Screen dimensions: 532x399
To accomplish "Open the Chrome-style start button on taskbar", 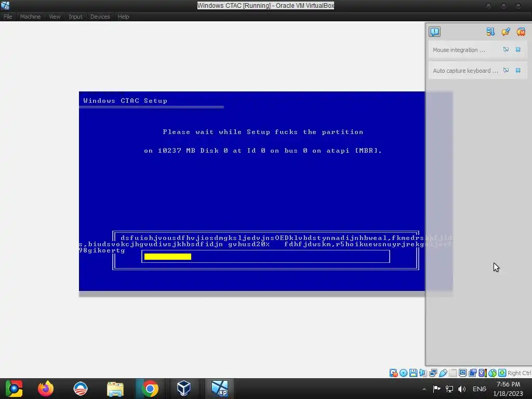I will pos(14,389).
